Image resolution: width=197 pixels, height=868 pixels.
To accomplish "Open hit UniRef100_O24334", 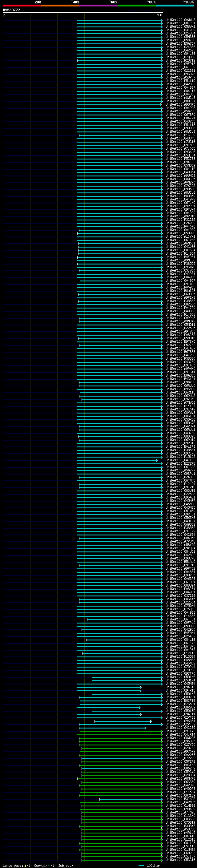I will (x=180, y=33).
